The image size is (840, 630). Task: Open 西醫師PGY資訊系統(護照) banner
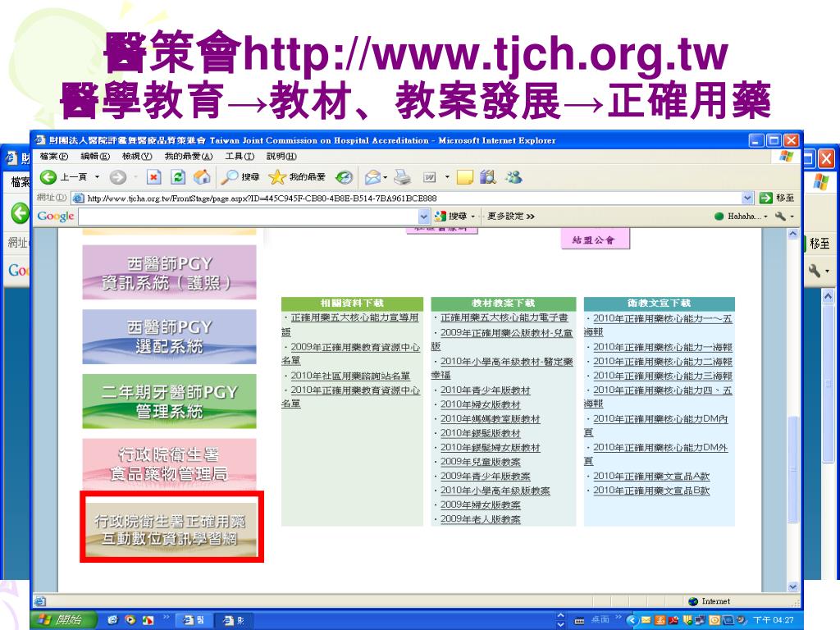[169, 272]
